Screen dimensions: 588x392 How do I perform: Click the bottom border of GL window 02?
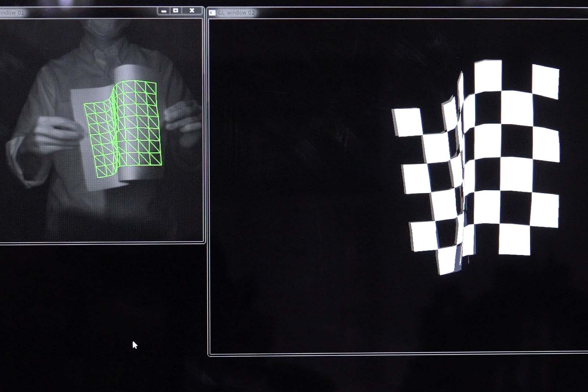pos(367,354)
